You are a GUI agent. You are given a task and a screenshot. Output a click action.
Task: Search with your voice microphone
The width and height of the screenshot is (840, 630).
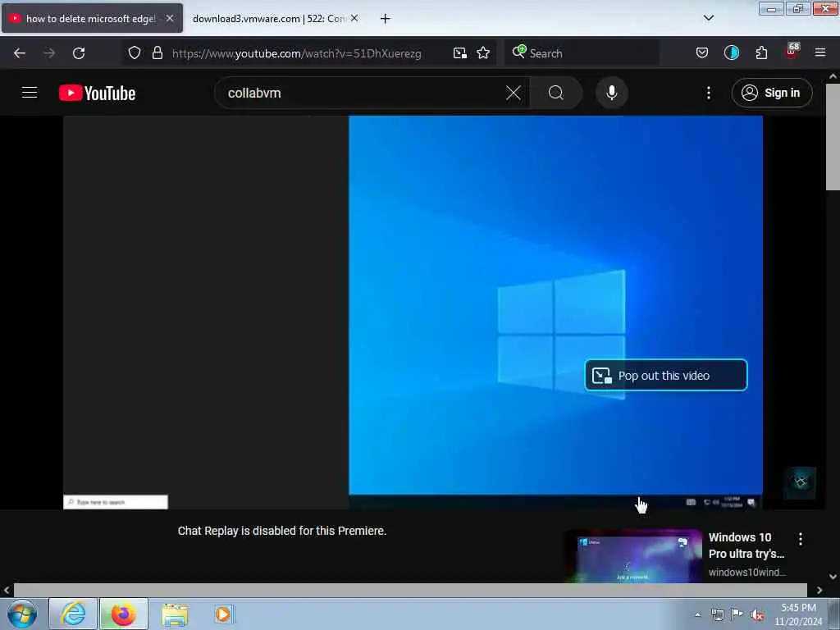[x=611, y=93]
